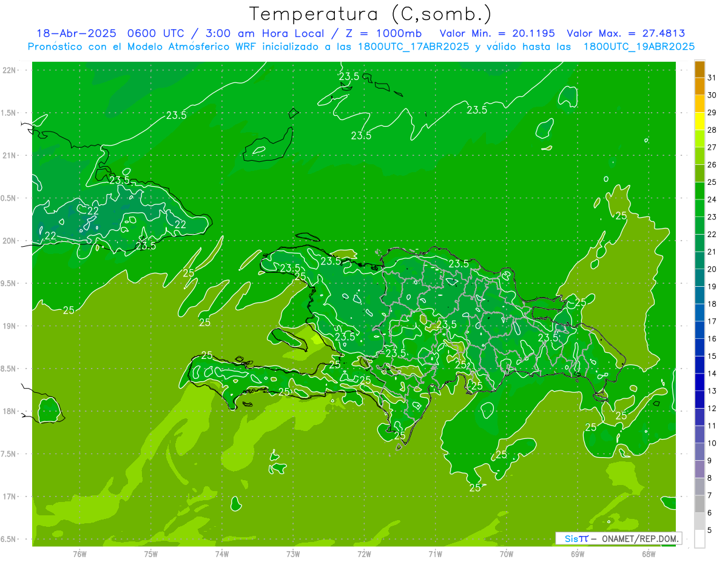Click the legend value "5" on the color scale

coord(710,530)
